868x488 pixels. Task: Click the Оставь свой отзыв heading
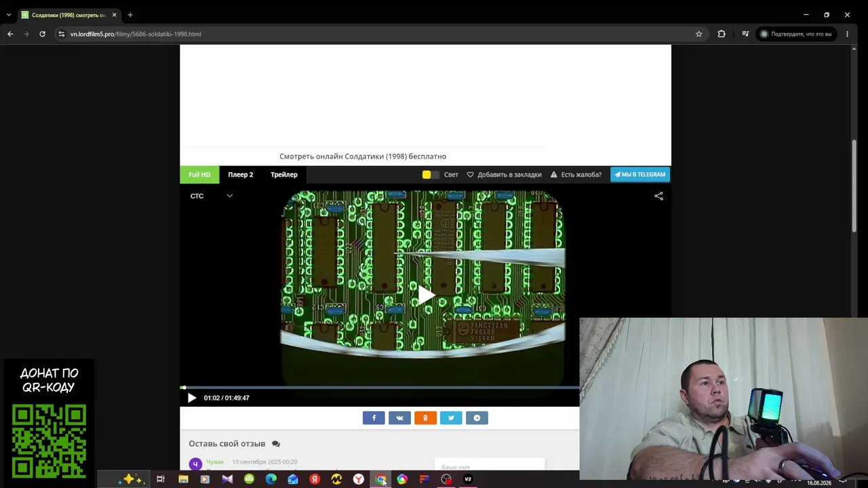[227, 443]
